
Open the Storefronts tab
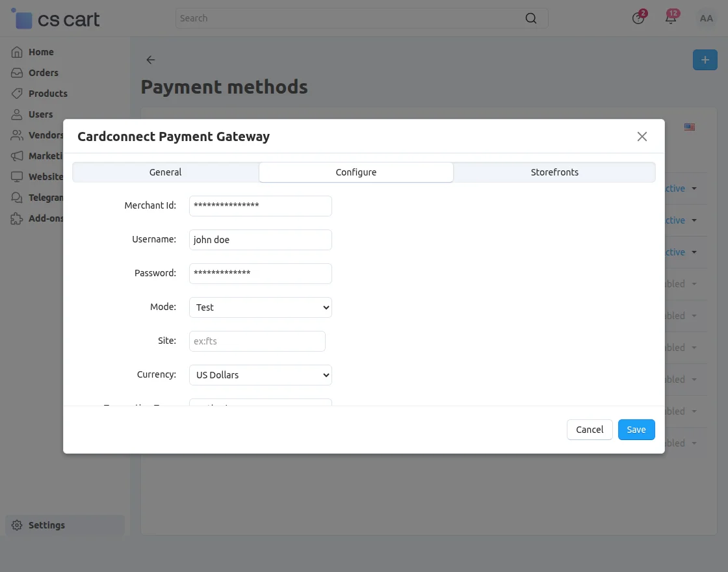point(554,172)
